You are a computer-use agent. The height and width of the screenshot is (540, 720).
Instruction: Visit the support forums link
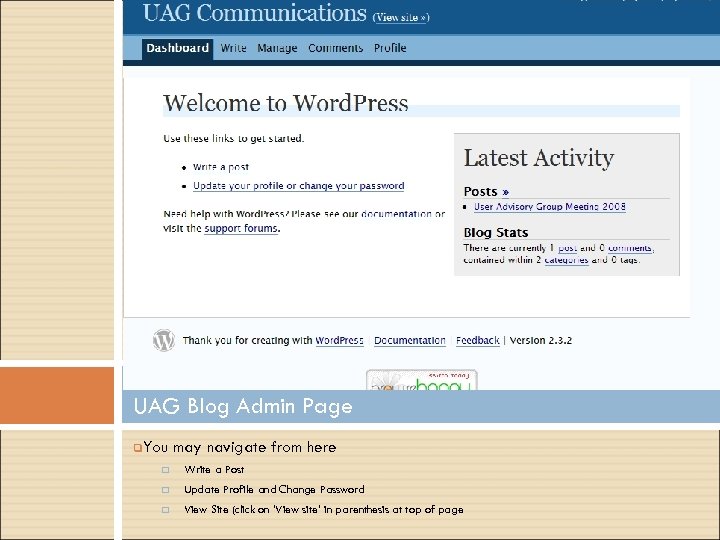(x=241, y=228)
